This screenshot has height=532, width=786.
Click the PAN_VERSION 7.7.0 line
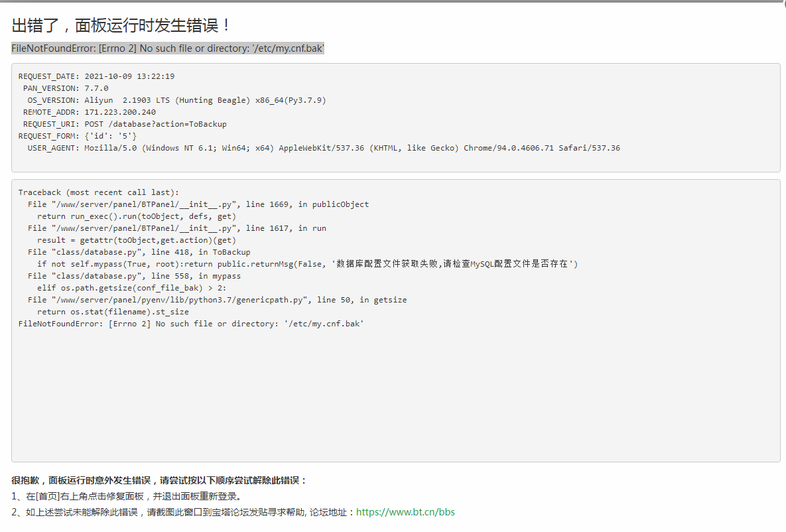66,88
